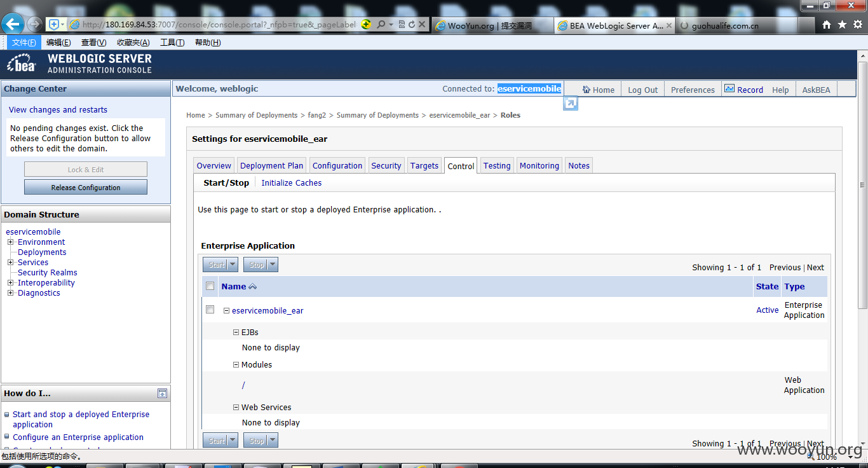Open the browser Tools gear icon

[x=857, y=25]
